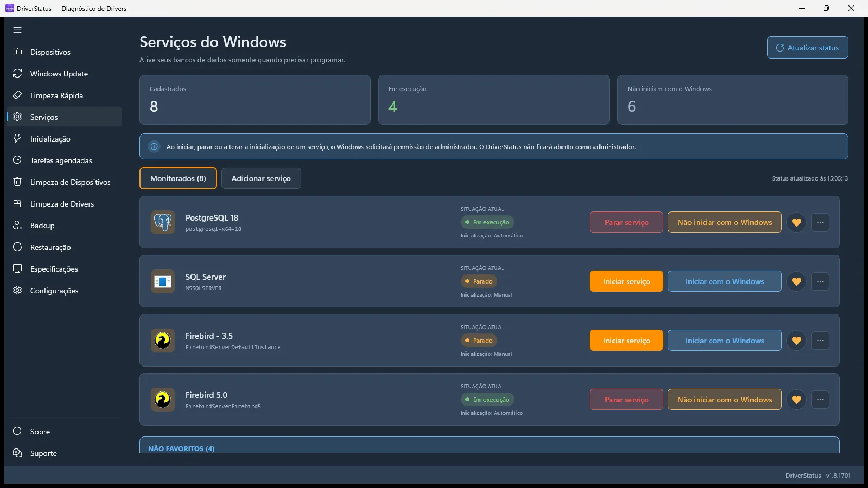The height and width of the screenshot is (488, 868).
Task: Maximize or restore the DriverStatus window
Action: coord(826,8)
